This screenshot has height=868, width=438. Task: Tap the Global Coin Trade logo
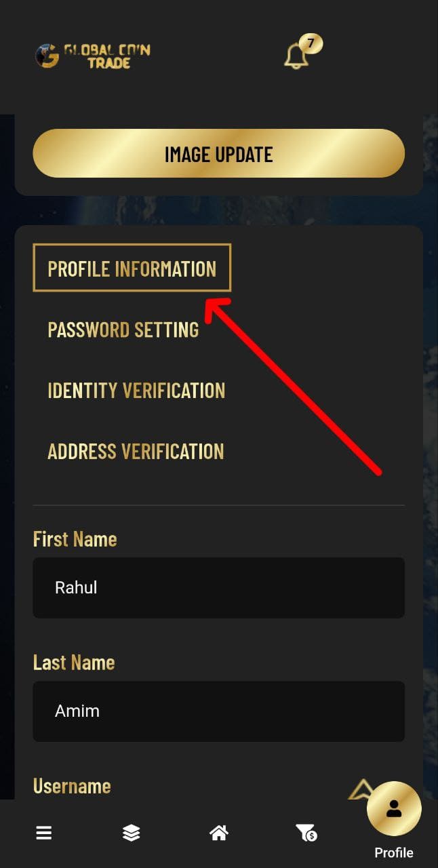click(x=92, y=56)
